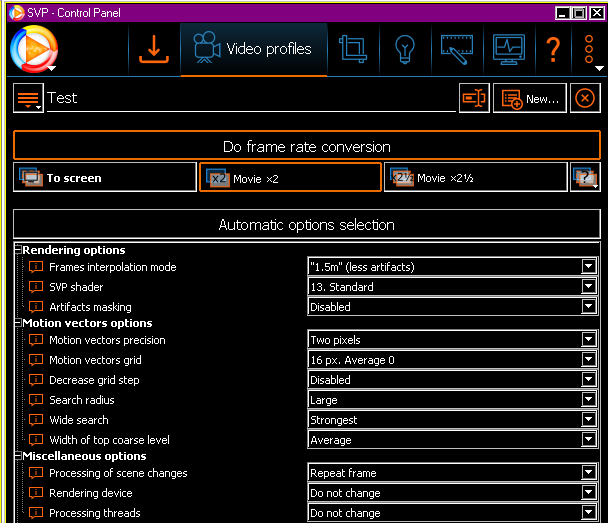Toggle Do frame rate conversion

(x=306, y=146)
